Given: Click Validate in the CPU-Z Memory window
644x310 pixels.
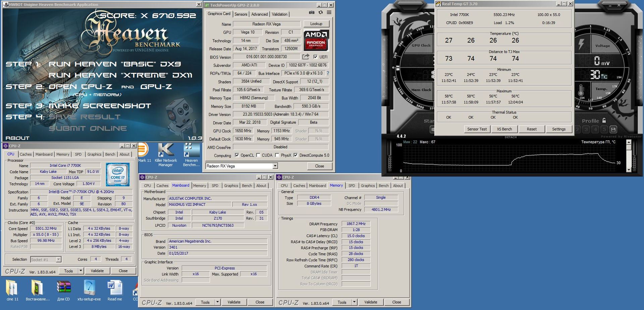Looking at the screenshot, I should pyautogui.click(x=371, y=302).
